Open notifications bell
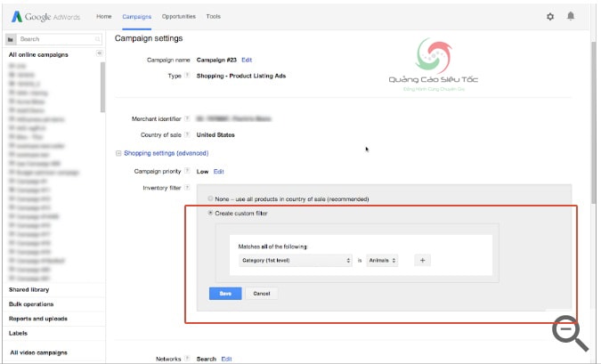The height and width of the screenshot is (364, 601). 571,16
